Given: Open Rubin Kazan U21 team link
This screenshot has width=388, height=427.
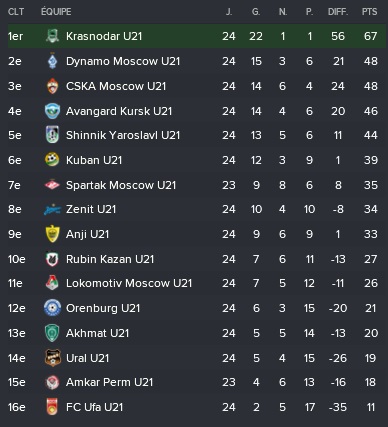Looking at the screenshot, I should (110, 259).
